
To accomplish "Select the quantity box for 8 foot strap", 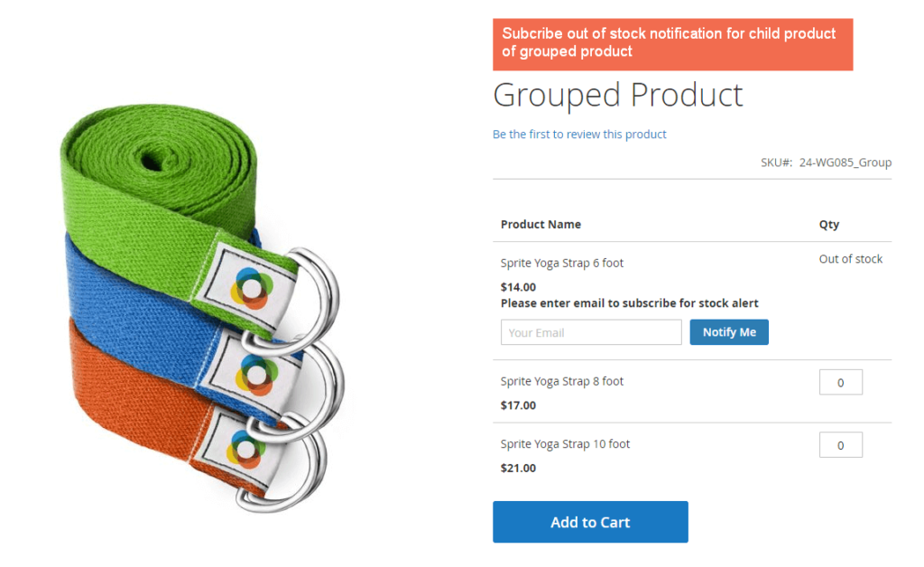I will point(840,382).
